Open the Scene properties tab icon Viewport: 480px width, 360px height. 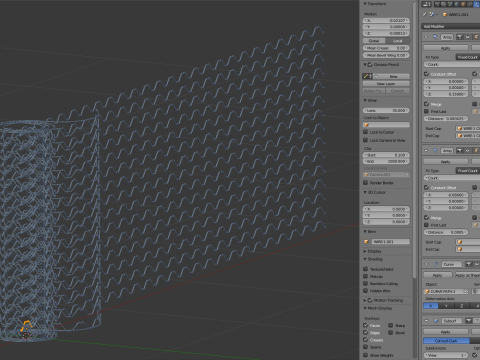coord(450,4)
